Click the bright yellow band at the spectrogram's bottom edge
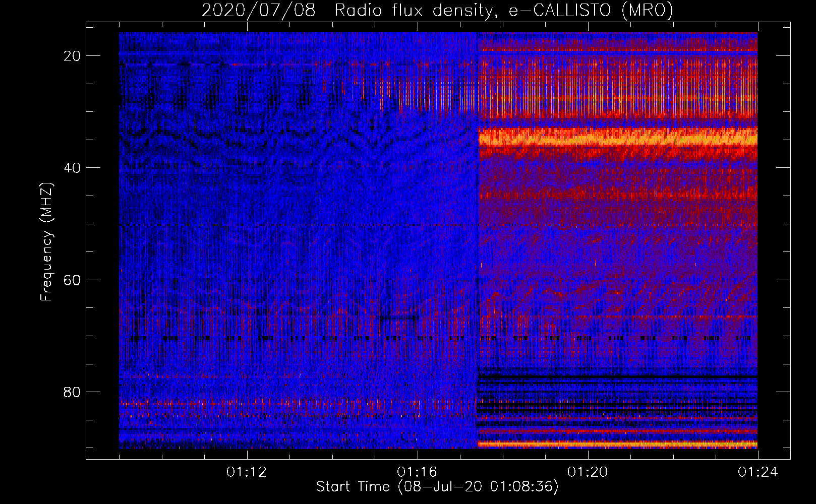This screenshot has width=816, height=504. click(x=618, y=444)
